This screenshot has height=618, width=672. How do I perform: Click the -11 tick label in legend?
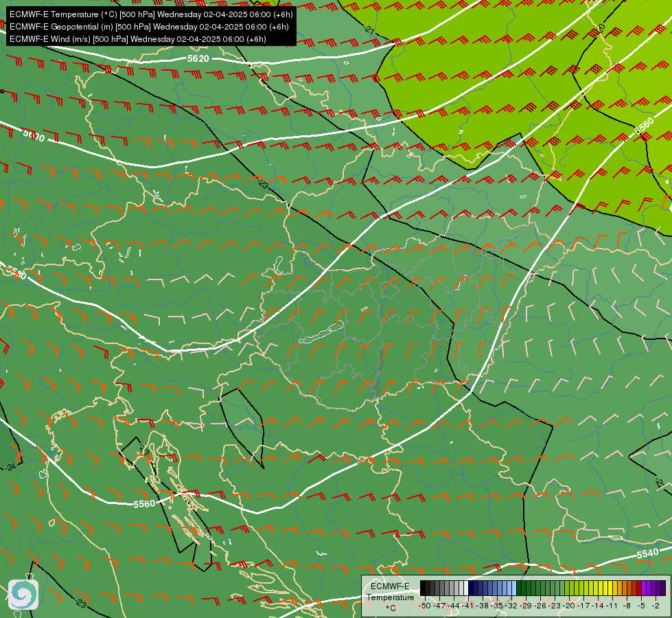(612, 606)
